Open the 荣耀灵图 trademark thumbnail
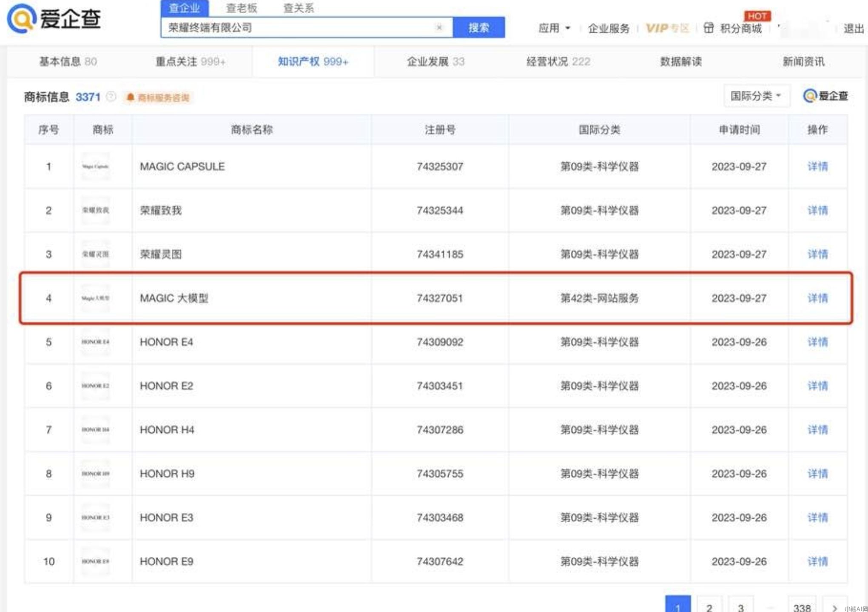868x612 pixels. [96, 254]
